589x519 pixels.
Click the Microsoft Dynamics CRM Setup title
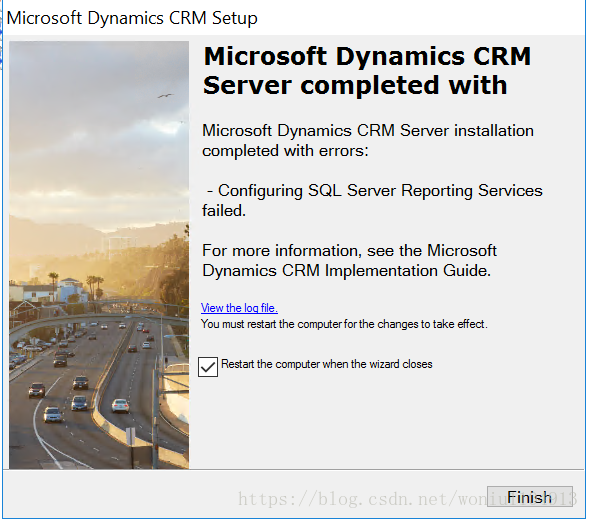[132, 18]
